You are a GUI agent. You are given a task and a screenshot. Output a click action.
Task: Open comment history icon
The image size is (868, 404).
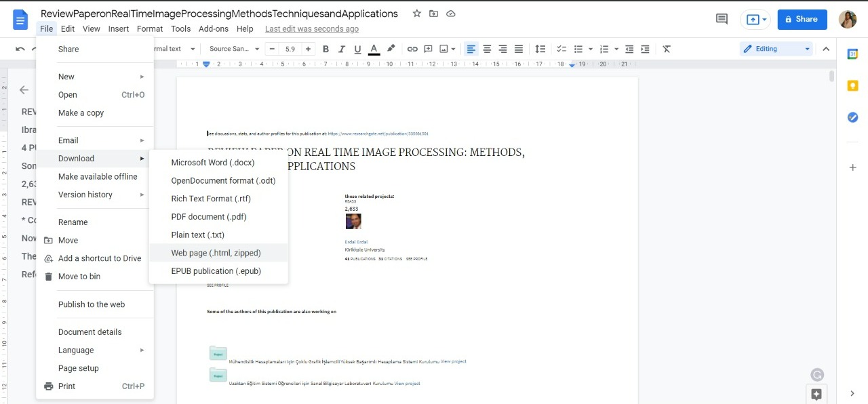coord(722,19)
